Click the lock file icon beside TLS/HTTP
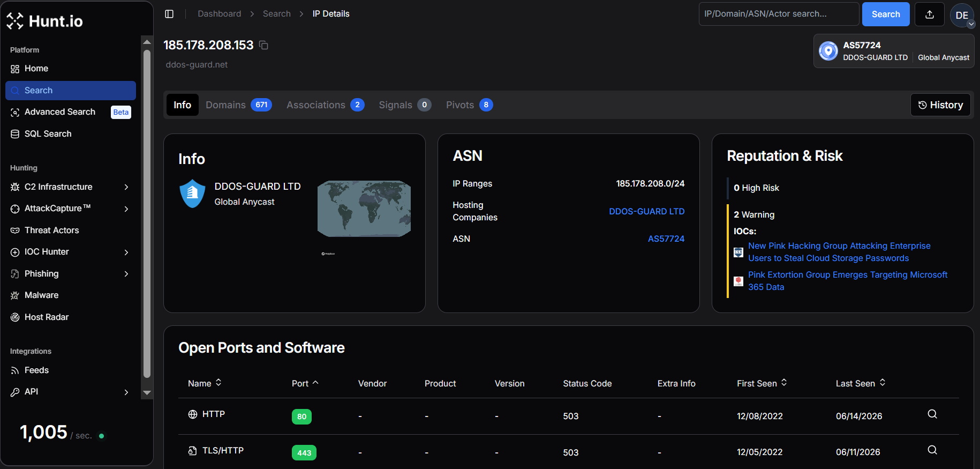980x469 pixels. [193, 450]
